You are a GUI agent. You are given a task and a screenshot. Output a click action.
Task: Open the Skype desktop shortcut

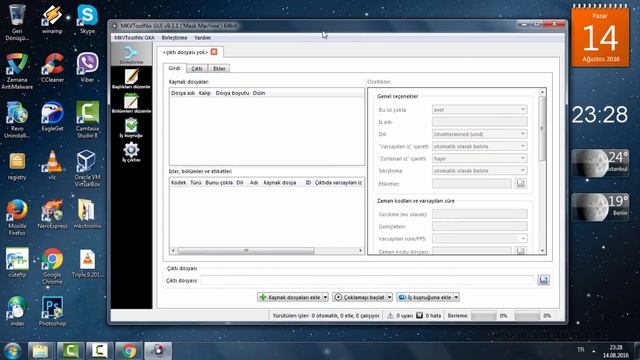click(x=87, y=19)
